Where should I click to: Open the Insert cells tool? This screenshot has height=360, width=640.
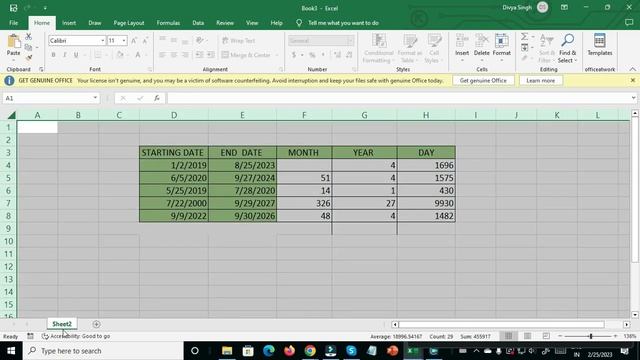point(462,47)
